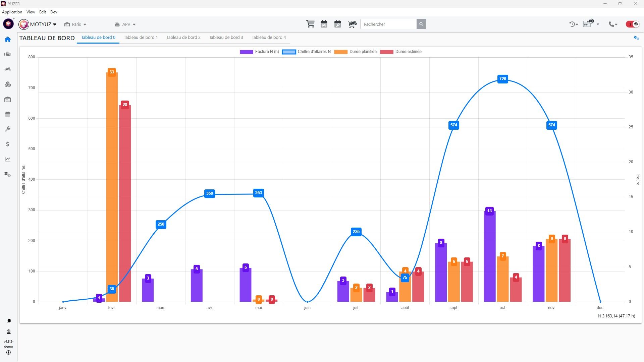Hide the Durée estimée series via legend
This screenshot has height=362, width=644.
click(401, 52)
